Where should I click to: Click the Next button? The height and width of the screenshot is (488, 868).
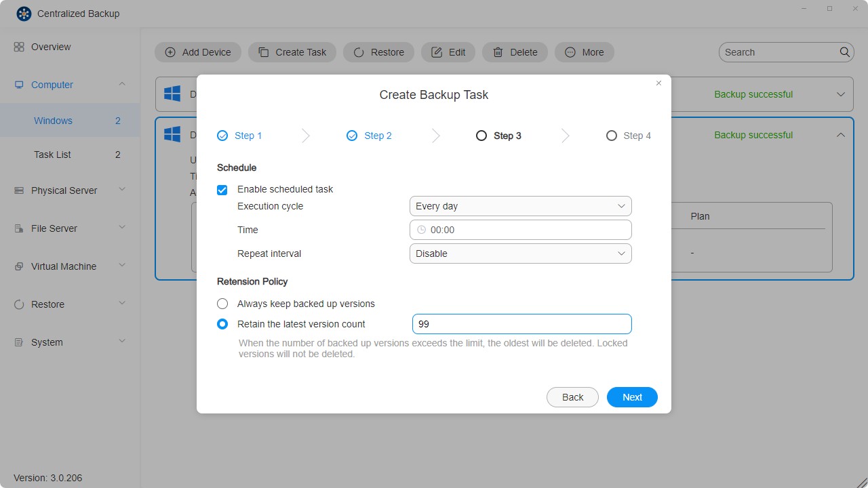(631, 397)
